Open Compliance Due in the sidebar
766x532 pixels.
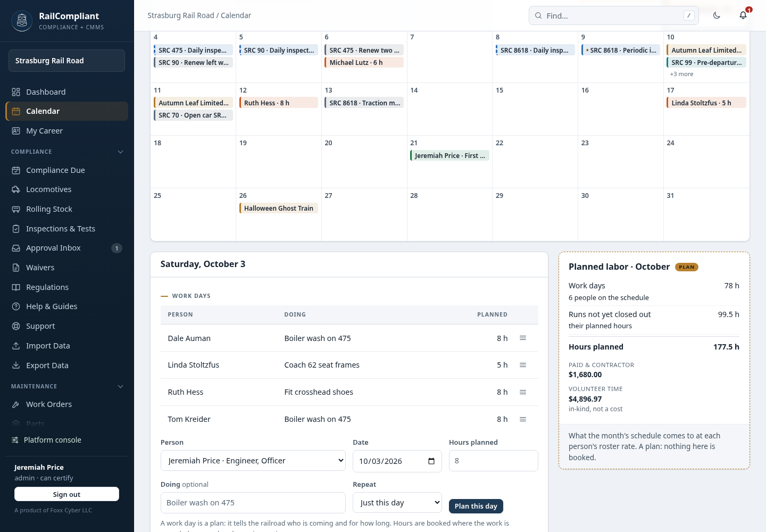66,170
